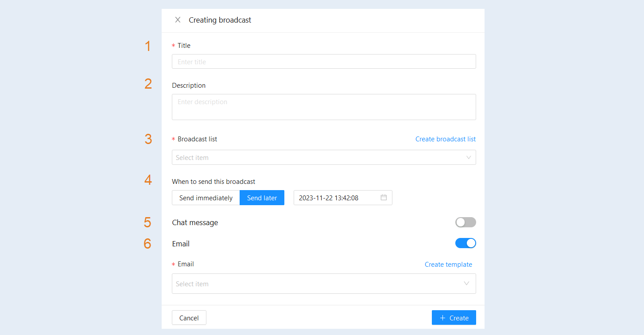This screenshot has height=335, width=644.
Task: Select the Send immediately option
Action: coord(206,198)
